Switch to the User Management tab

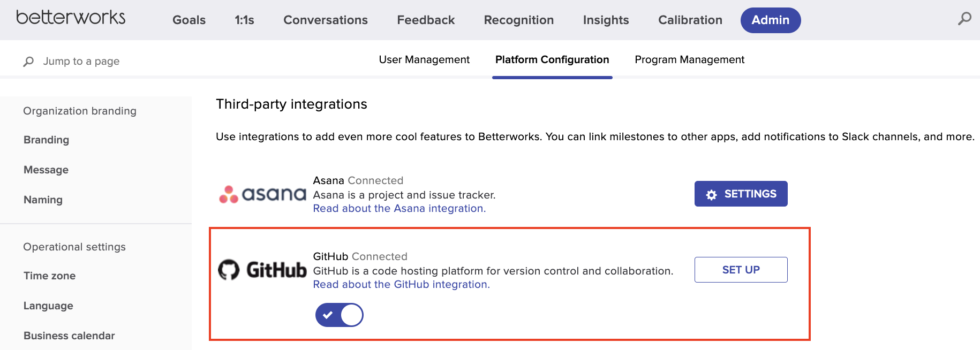coord(424,59)
